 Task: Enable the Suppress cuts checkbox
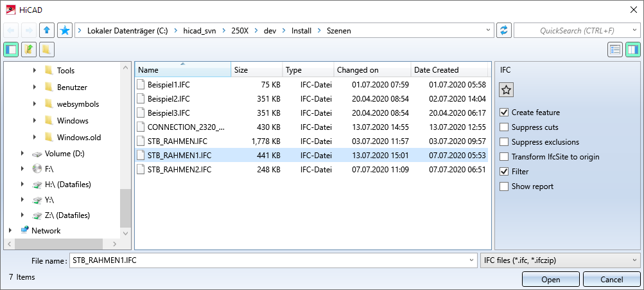pyautogui.click(x=504, y=127)
